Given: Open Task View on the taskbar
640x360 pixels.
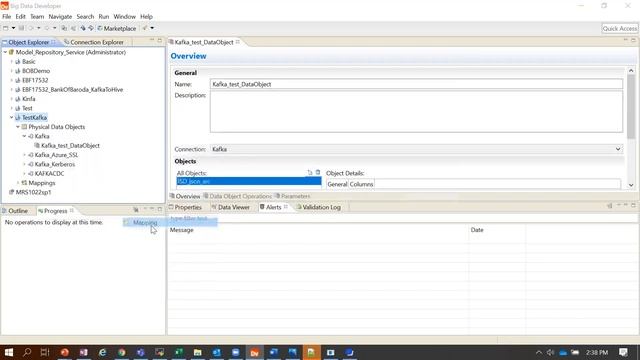Looking at the screenshot, I should click(x=45, y=352).
